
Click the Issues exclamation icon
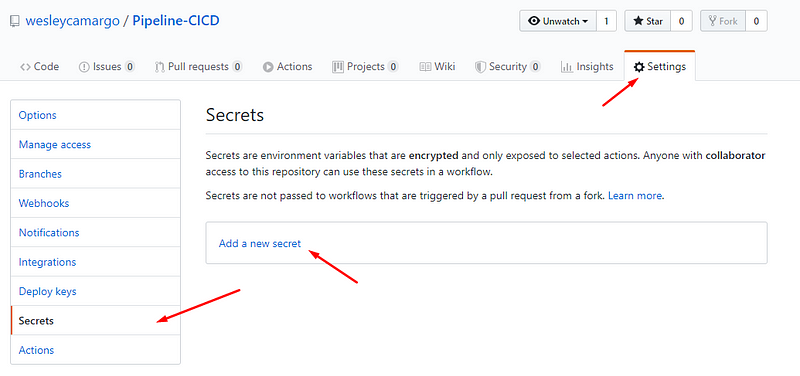84,67
